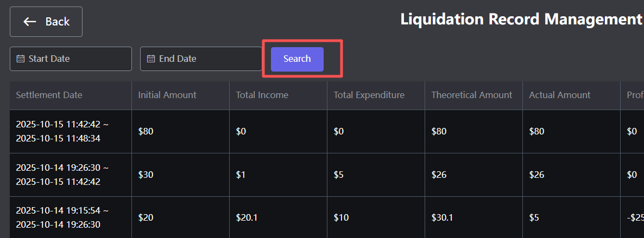The height and width of the screenshot is (238, 644).
Task: Click the -$25 profit cell
Action: [x=634, y=218]
